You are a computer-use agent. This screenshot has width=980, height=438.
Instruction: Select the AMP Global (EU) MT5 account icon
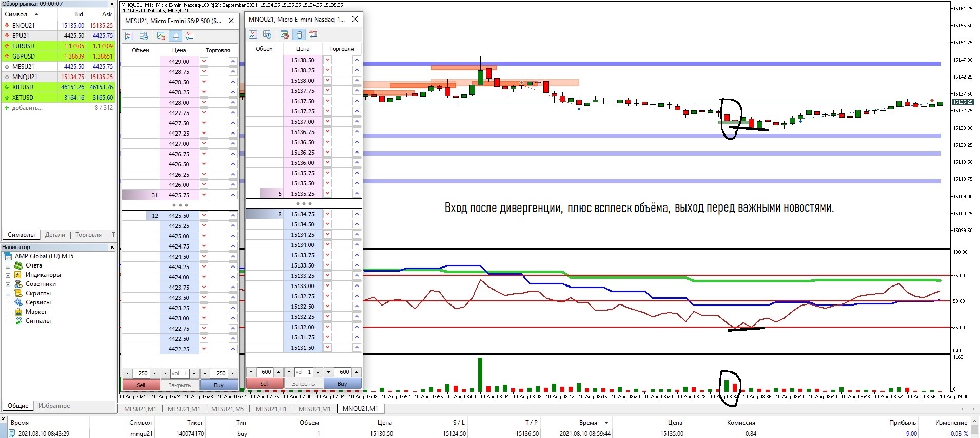pyautogui.click(x=8, y=256)
